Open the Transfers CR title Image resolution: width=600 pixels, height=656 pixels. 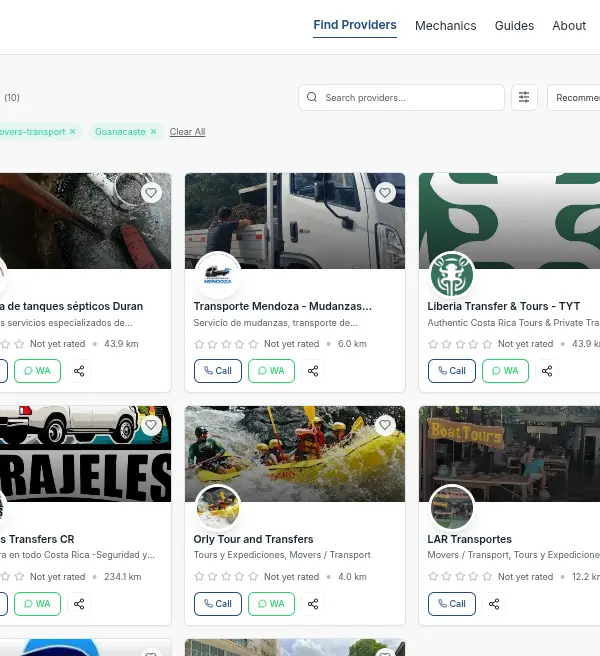37,539
